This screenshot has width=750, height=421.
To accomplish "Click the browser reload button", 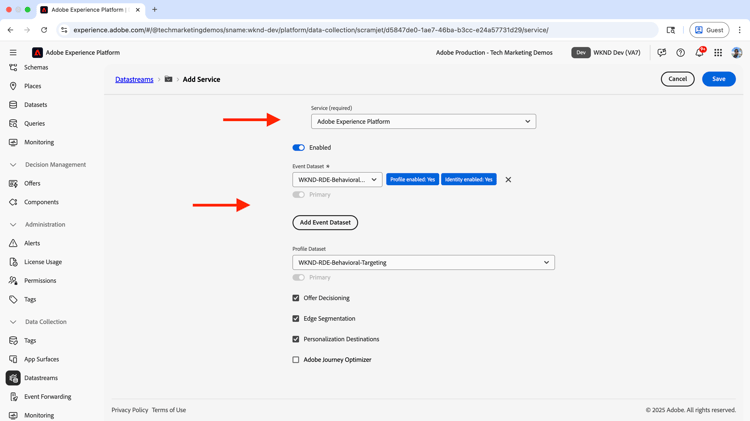I will (44, 30).
